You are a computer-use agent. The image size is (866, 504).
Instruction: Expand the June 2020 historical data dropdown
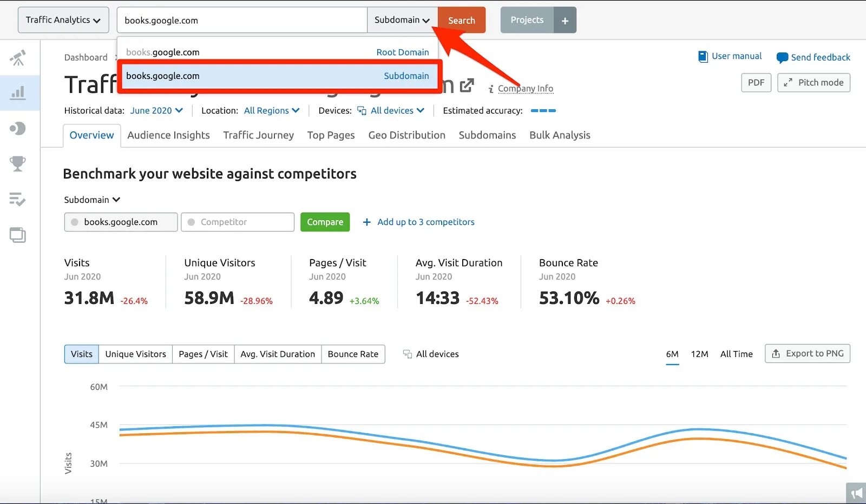(156, 110)
